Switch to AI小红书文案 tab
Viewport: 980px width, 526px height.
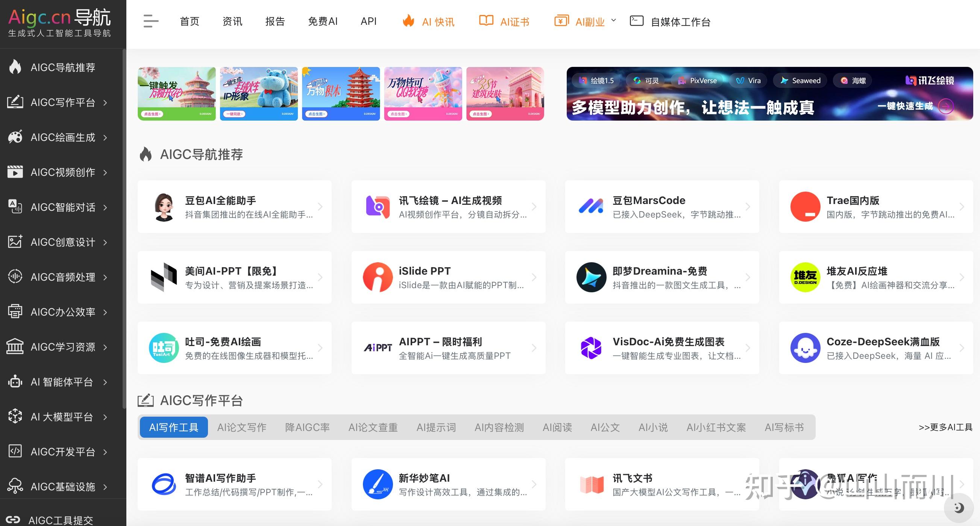click(716, 427)
